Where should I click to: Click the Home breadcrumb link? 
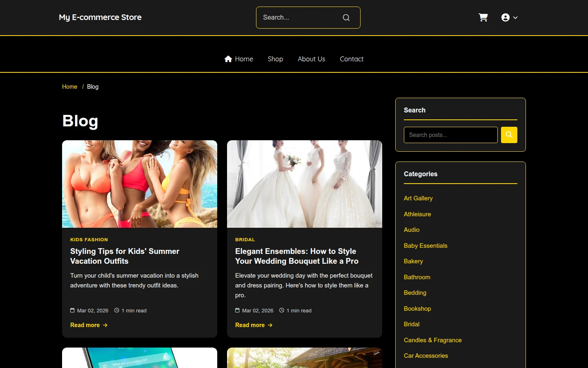pos(69,87)
